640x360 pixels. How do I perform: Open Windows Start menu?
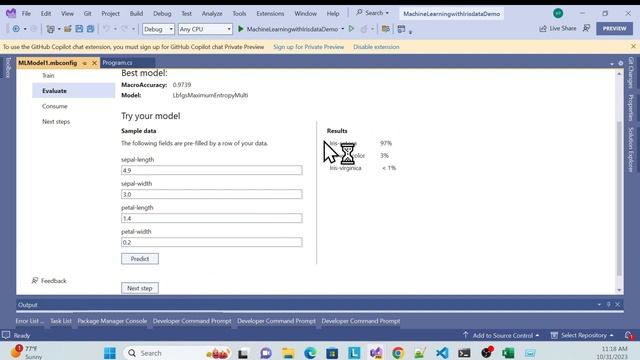[x=110, y=353]
